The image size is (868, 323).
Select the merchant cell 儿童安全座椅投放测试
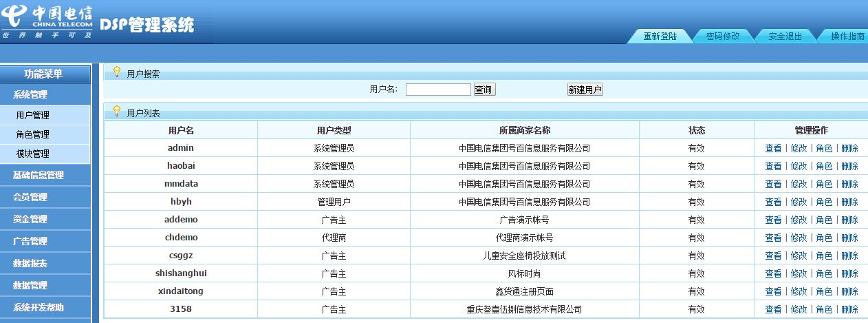tap(525, 256)
